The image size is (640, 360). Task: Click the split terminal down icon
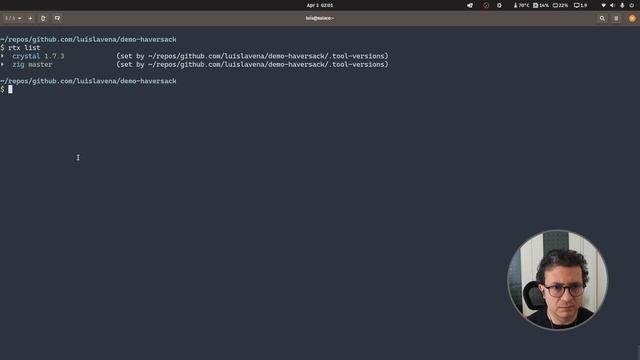(57, 18)
